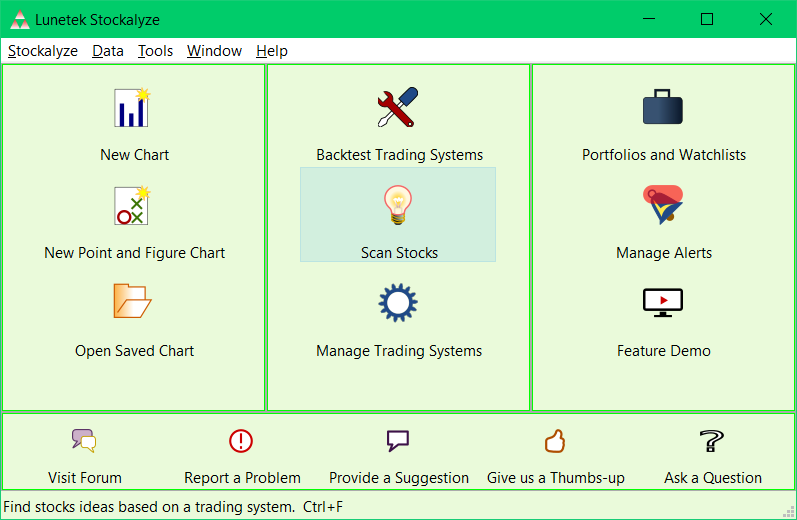797x520 pixels.
Task: Click the Ask a Question mark icon
Action: (712, 441)
